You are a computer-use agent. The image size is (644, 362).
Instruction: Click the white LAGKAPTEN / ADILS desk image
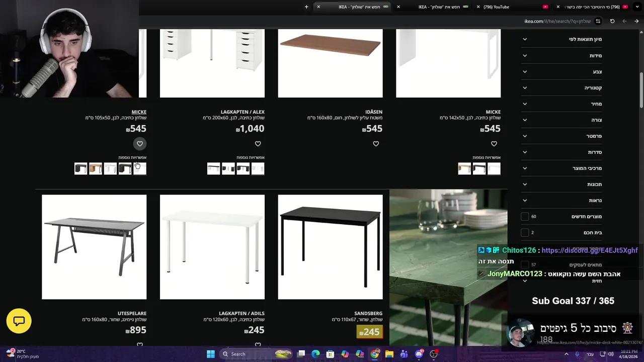pos(212,247)
